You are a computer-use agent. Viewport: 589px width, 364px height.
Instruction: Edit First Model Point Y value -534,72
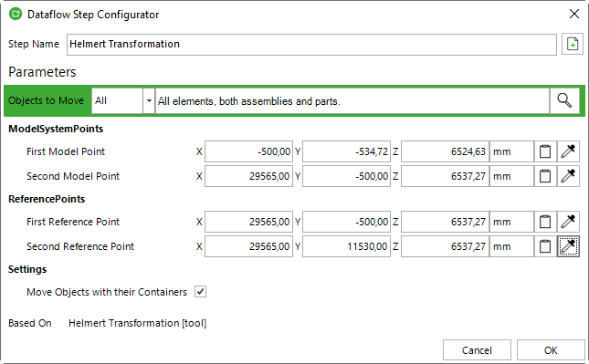[x=346, y=151]
